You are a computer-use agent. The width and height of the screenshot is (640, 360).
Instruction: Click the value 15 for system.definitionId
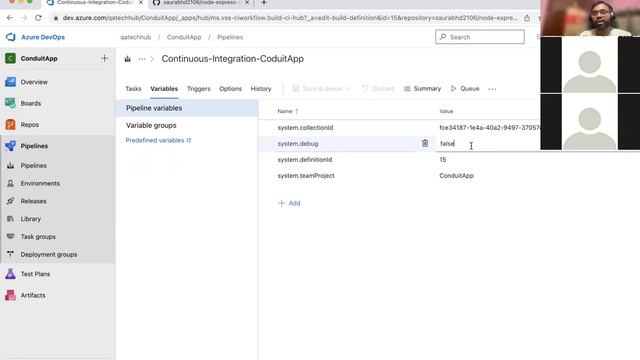pyautogui.click(x=442, y=160)
